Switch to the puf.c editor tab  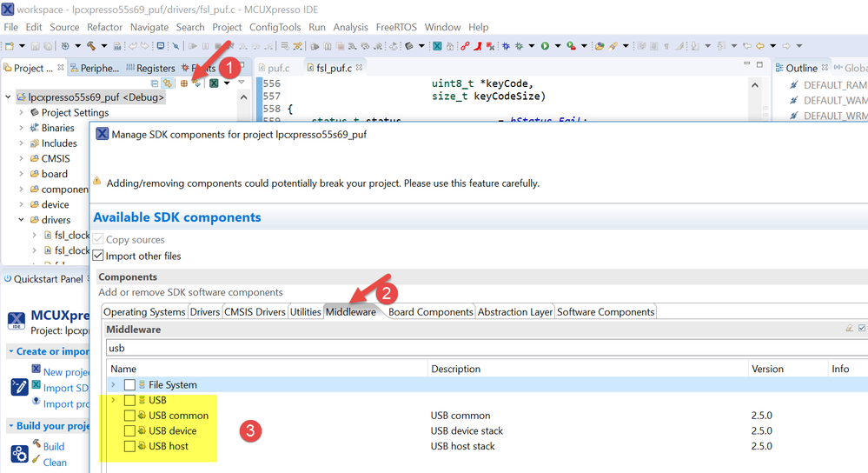coord(278,68)
